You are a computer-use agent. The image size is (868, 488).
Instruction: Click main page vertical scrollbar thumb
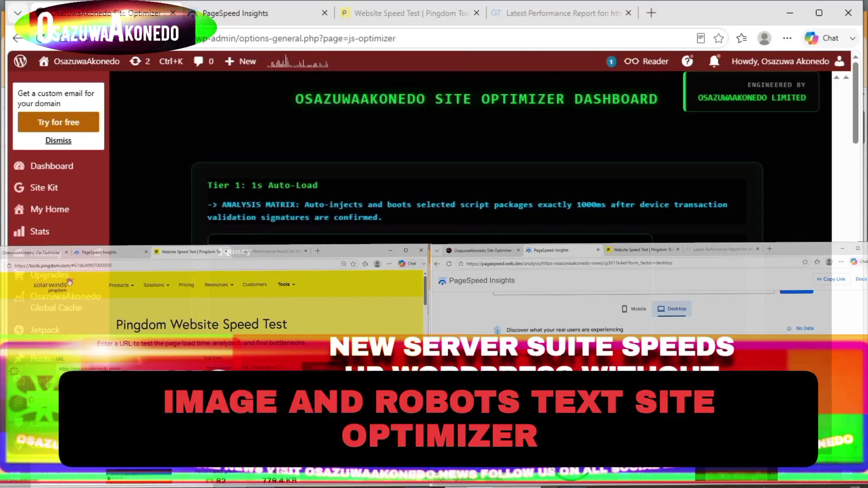[855, 103]
